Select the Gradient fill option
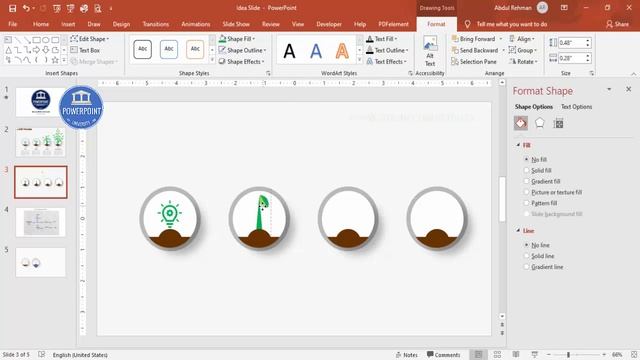The width and height of the screenshot is (640, 360). pyautogui.click(x=526, y=181)
